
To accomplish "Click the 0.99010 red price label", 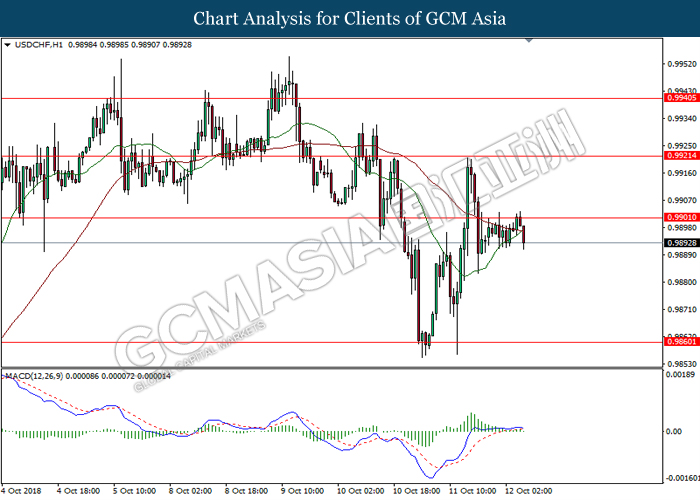I will click(682, 217).
